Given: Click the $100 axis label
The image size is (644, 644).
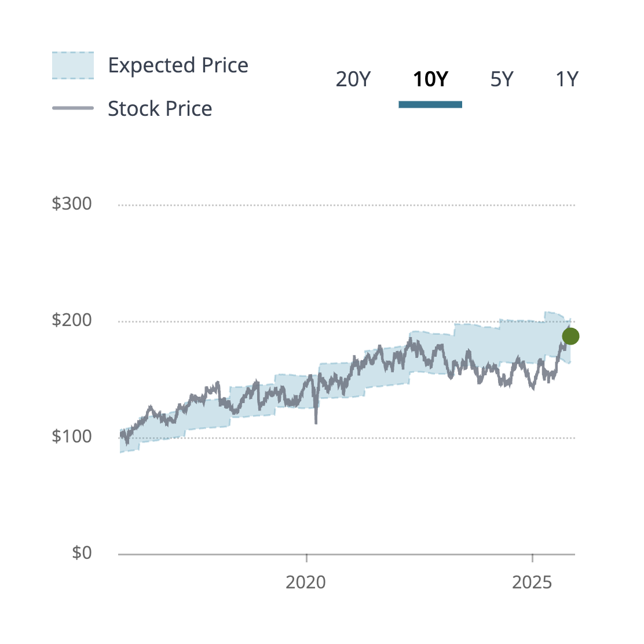Looking at the screenshot, I should pyautogui.click(x=72, y=436).
